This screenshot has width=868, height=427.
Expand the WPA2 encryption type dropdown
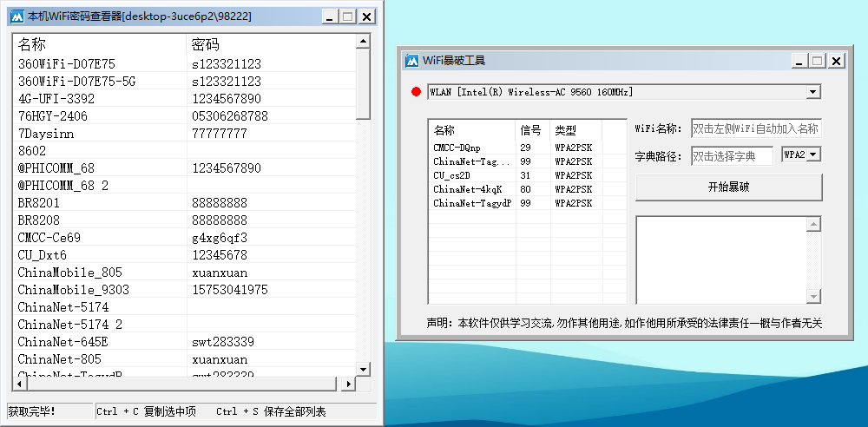coord(814,154)
